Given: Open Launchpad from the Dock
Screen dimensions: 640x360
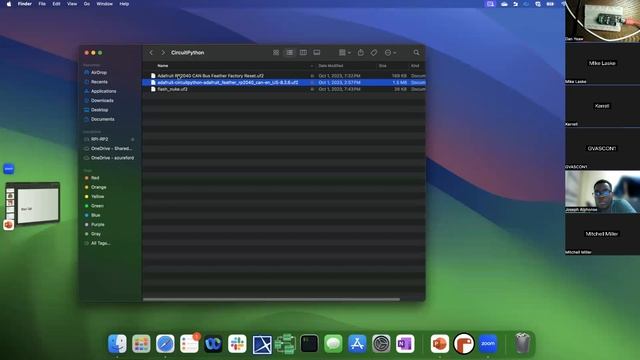Looking at the screenshot, I should (x=141, y=344).
